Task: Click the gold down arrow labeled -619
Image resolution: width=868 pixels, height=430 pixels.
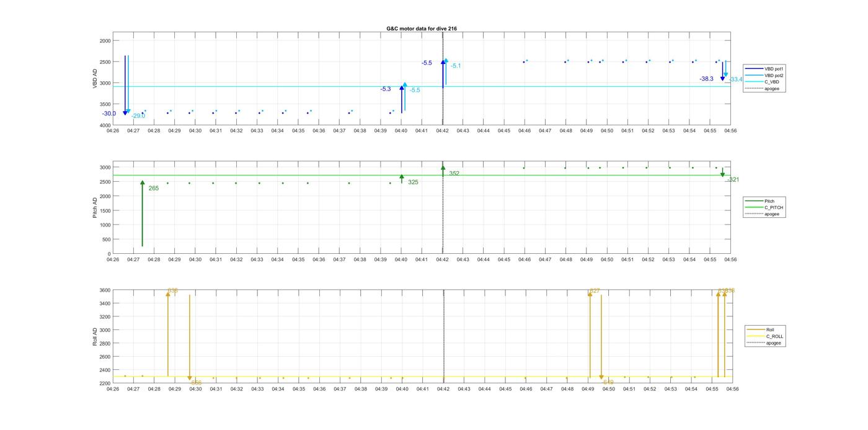Action: pos(601,338)
